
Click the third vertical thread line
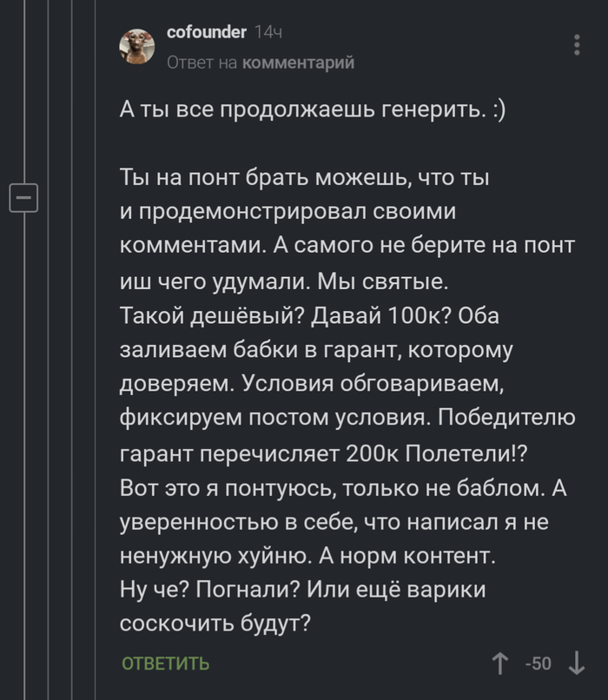pyautogui.click(x=71, y=347)
